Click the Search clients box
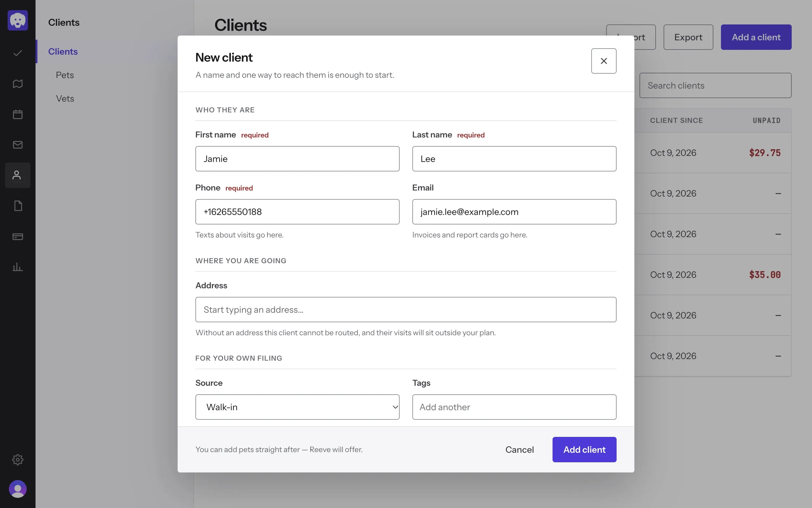The image size is (812, 508). click(715, 85)
